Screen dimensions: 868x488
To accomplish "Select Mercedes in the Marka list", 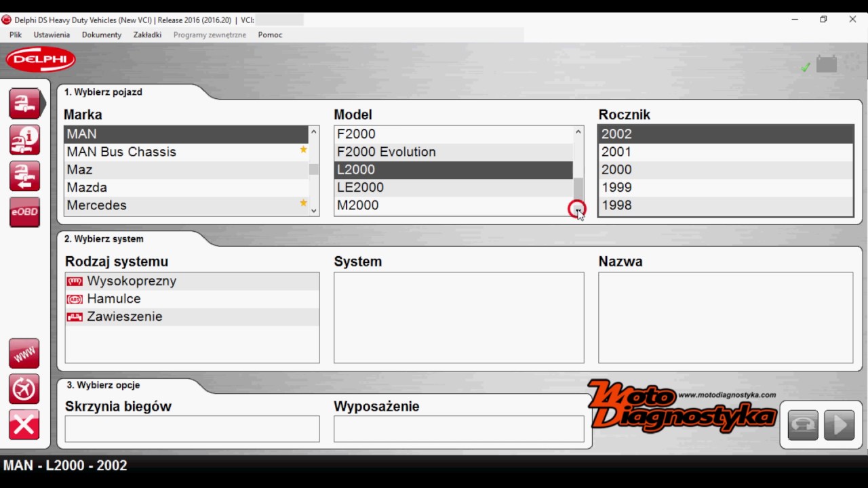I will tap(186, 205).
